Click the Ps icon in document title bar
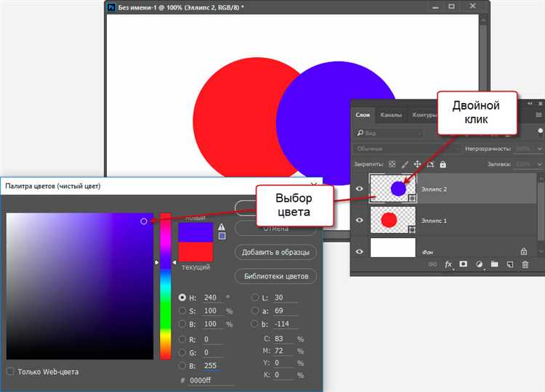 click(x=112, y=7)
